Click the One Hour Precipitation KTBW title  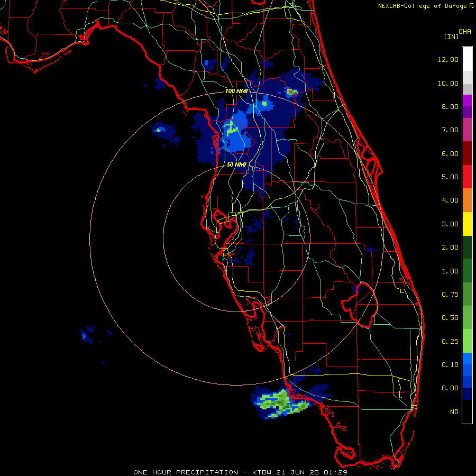(240, 472)
